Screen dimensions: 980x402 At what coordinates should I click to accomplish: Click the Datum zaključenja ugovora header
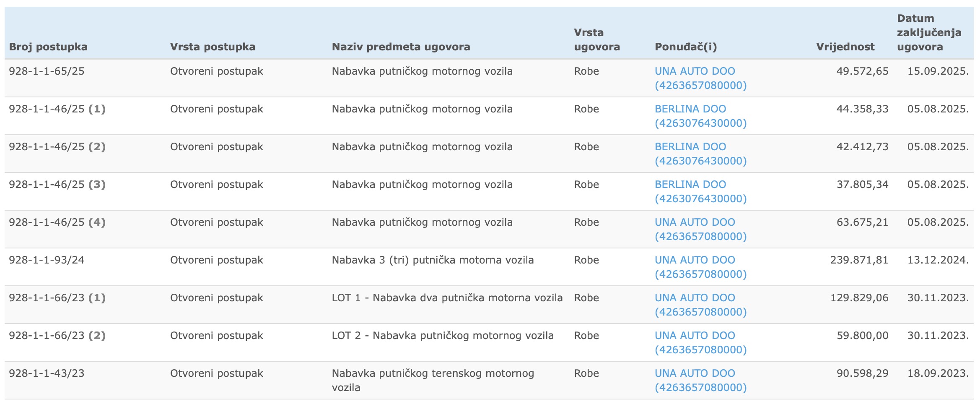point(929,32)
